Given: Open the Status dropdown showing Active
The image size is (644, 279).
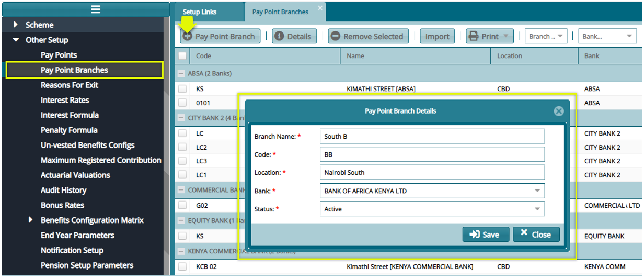Looking at the screenshot, I should (x=537, y=209).
